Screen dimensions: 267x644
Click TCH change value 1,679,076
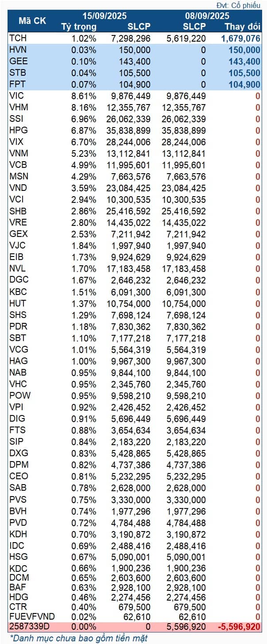[240, 38]
